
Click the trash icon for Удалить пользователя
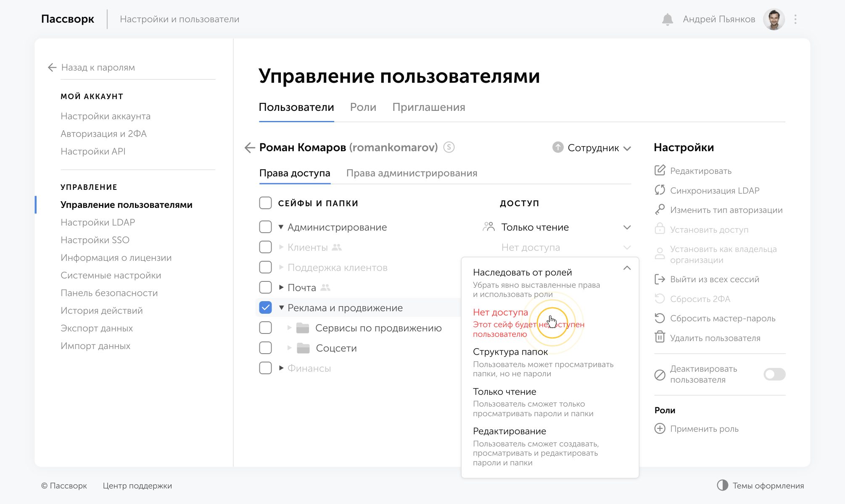(660, 337)
